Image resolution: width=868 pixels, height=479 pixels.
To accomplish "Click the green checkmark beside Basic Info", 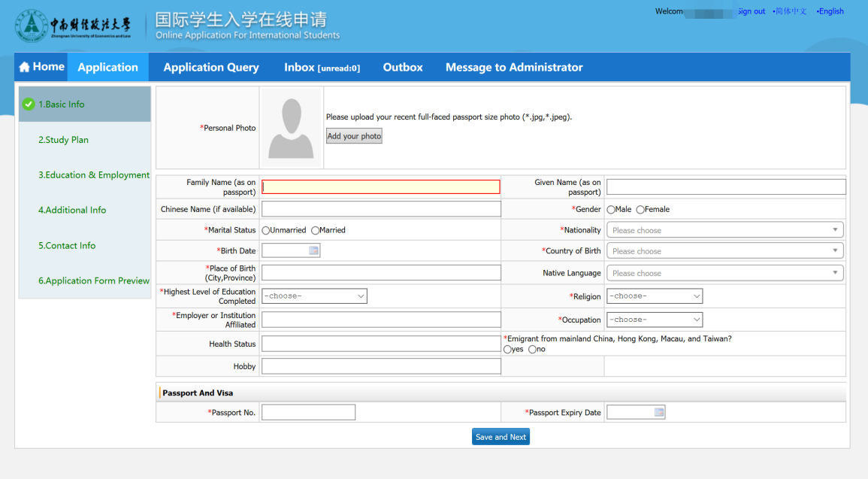I will [x=29, y=105].
